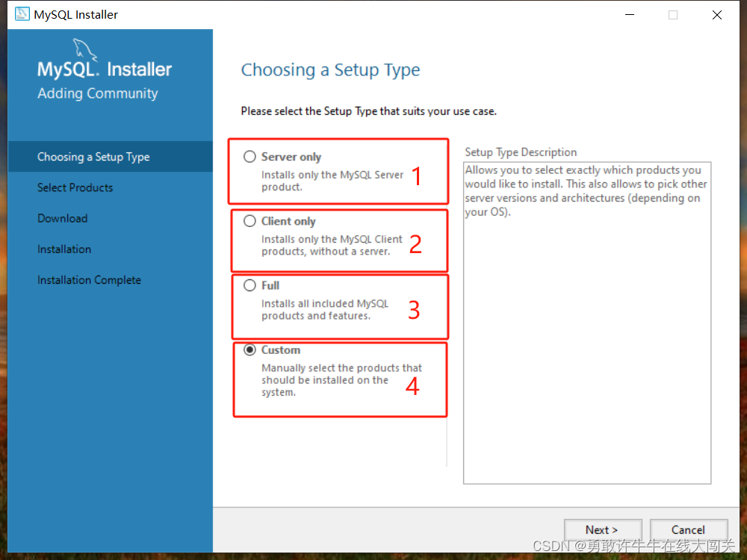Viewport: 747px width, 560px height.
Task: Click the maximize button in title bar
Action: pyautogui.click(x=673, y=15)
